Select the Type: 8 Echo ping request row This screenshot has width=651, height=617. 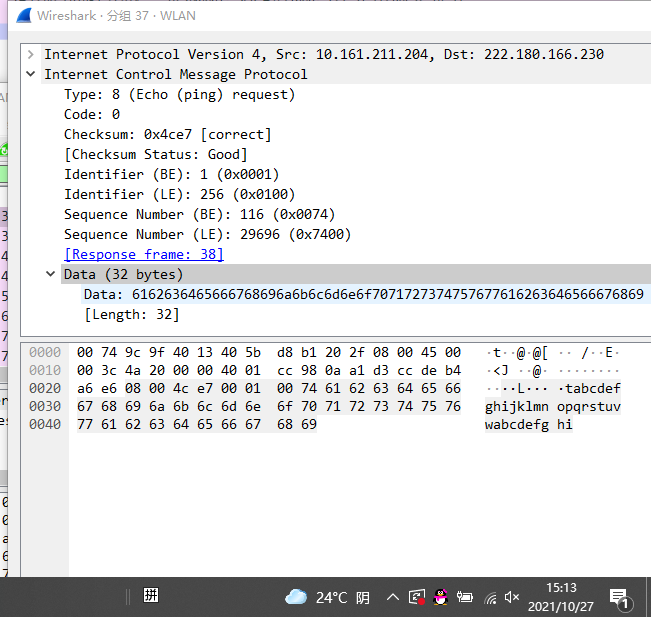tap(179, 95)
